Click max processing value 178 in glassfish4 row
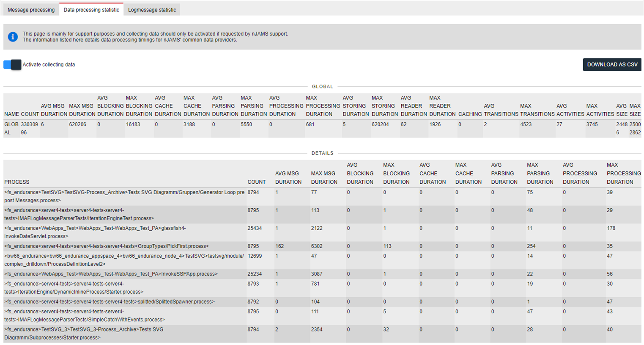This screenshot has height=345, width=644. (x=611, y=228)
